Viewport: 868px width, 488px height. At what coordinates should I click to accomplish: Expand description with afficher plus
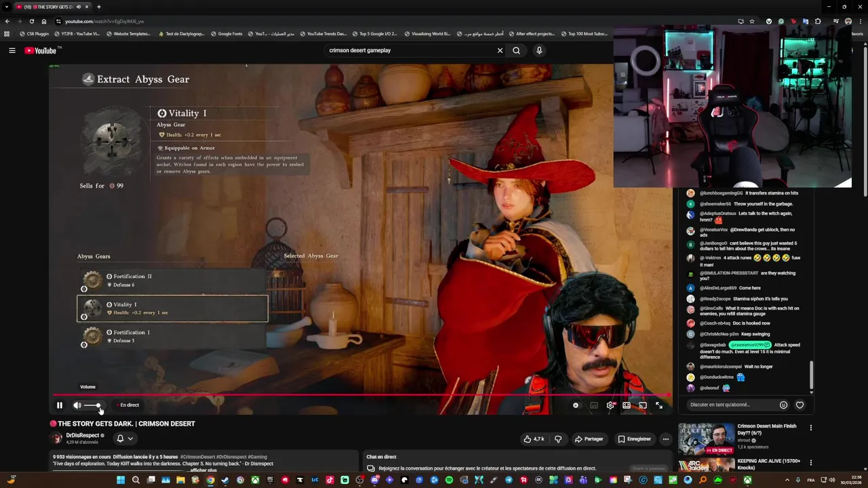203,470
